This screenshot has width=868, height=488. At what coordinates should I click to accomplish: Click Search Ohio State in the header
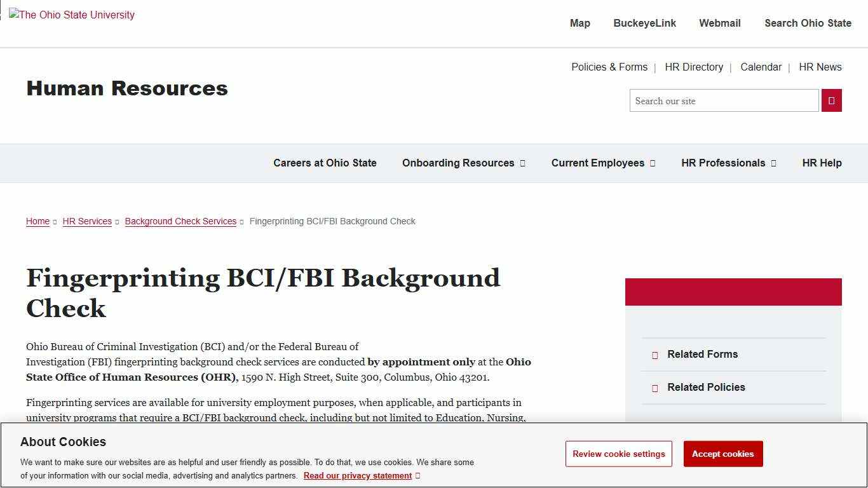[808, 23]
